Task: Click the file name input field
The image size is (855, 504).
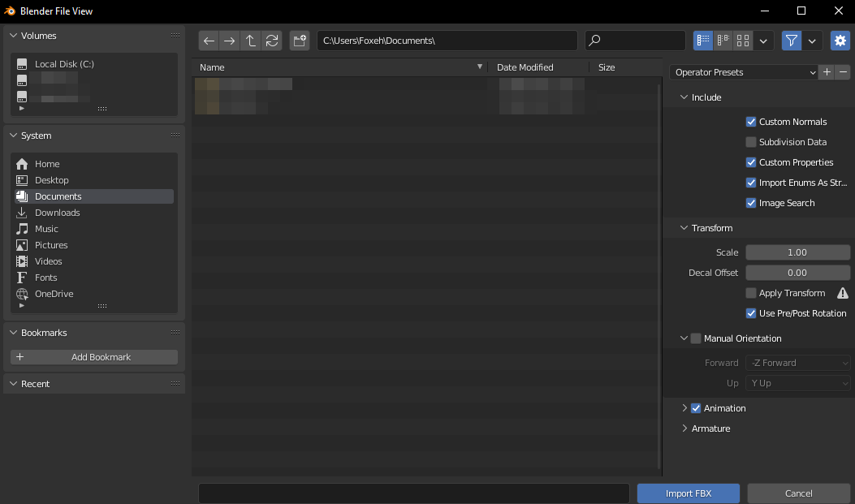Action: pyautogui.click(x=414, y=493)
